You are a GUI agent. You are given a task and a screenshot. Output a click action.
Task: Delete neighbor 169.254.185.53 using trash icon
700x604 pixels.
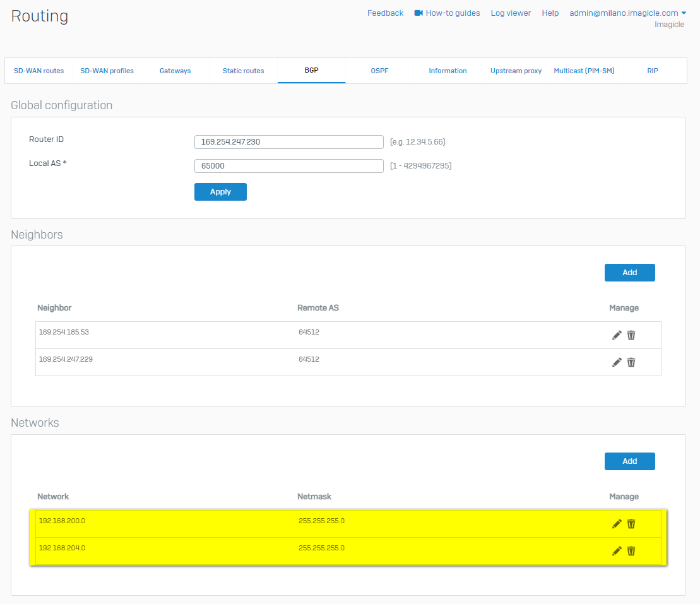point(631,335)
